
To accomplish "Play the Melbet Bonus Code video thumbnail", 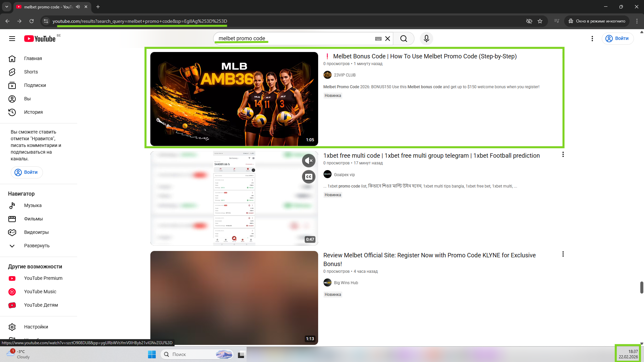I will pyautogui.click(x=234, y=99).
